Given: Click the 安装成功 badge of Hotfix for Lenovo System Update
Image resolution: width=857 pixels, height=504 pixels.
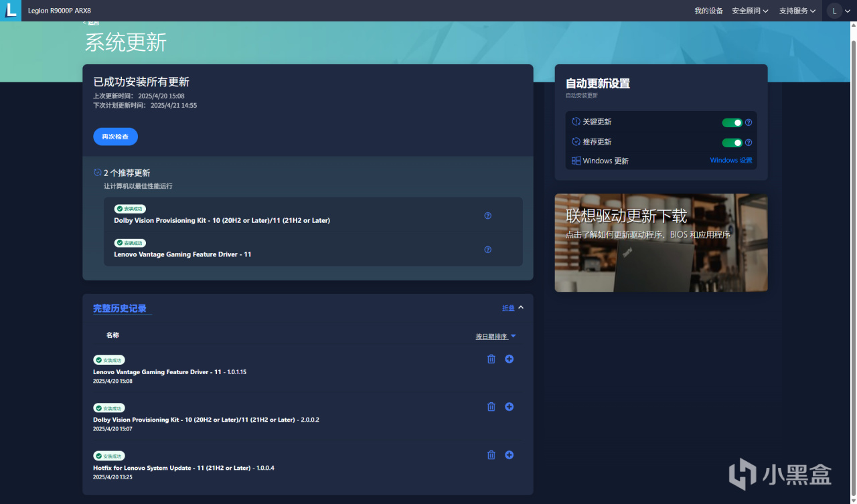Looking at the screenshot, I should tap(109, 456).
